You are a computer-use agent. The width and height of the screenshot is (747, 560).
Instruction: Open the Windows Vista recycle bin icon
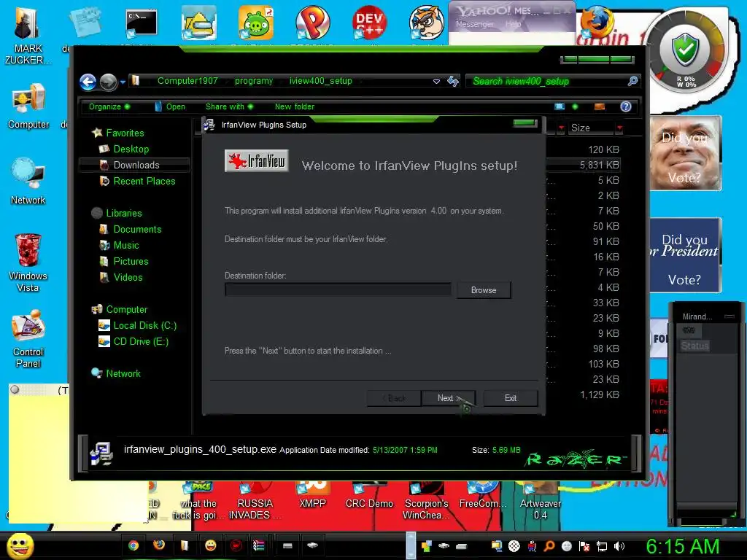pyautogui.click(x=28, y=262)
